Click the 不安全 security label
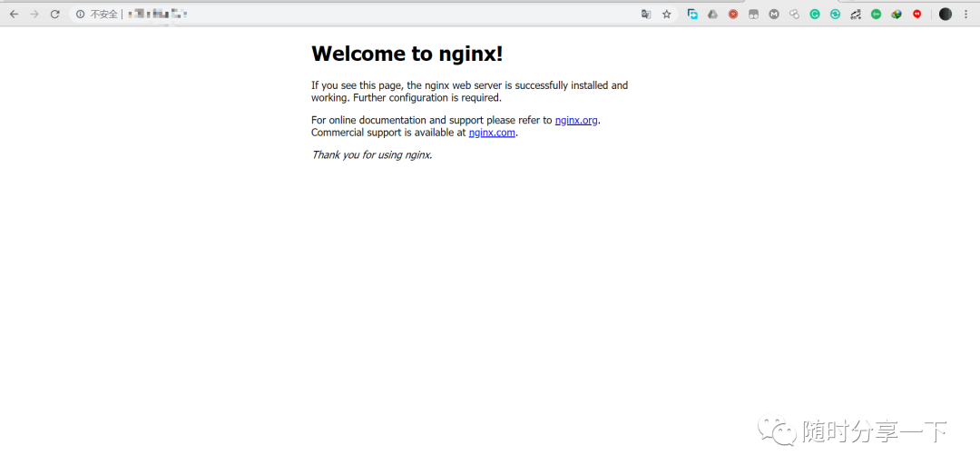The width and height of the screenshot is (980, 475). click(x=103, y=14)
